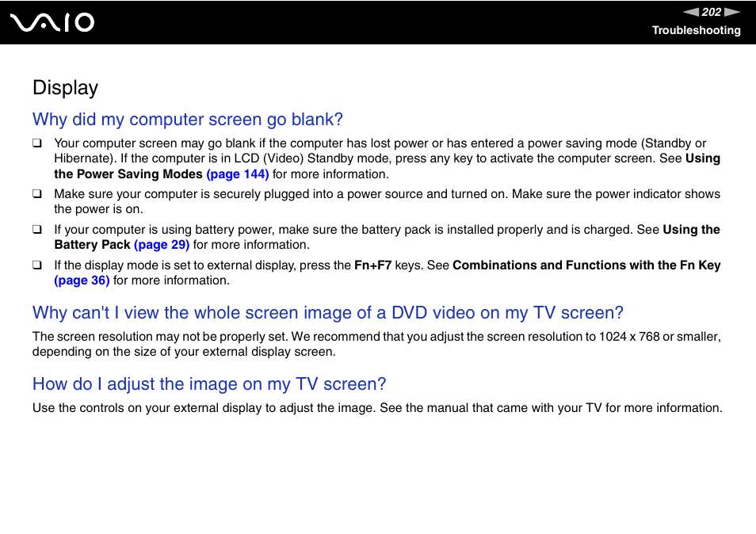
Task: Go to previous page with left arrow
Action: point(691,12)
